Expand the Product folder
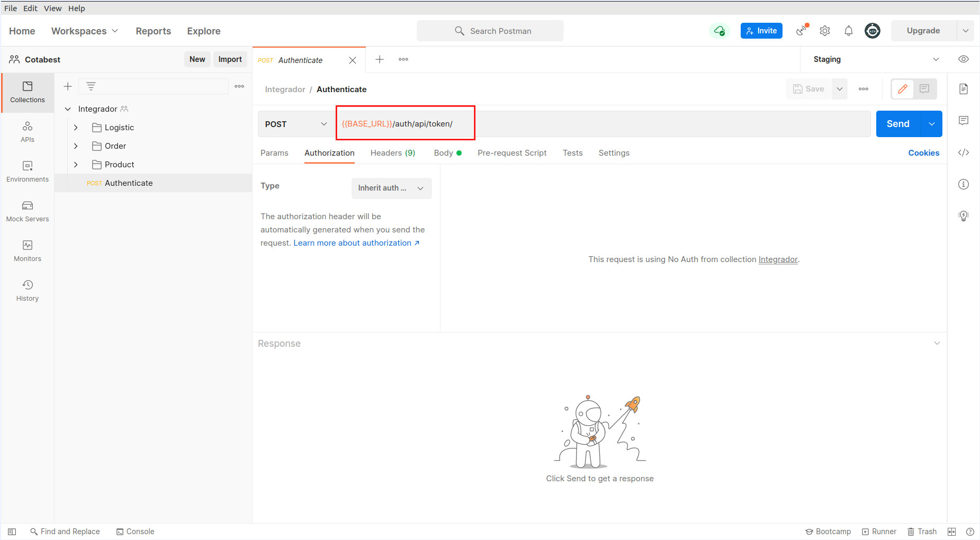980x540 pixels. (x=76, y=165)
